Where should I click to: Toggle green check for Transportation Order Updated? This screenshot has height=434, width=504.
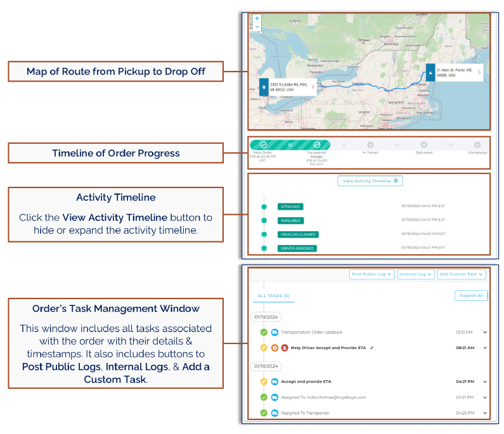coord(264,332)
